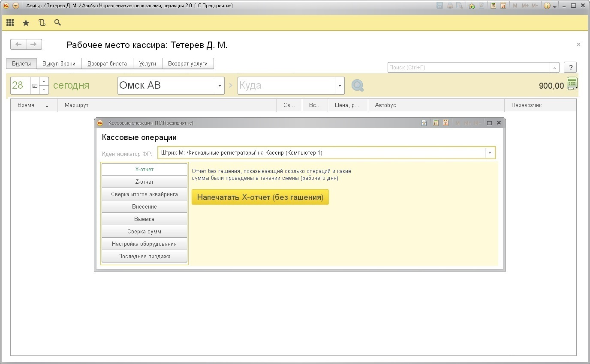Open the date picker calendar icon
590x364 pixels.
35,86
